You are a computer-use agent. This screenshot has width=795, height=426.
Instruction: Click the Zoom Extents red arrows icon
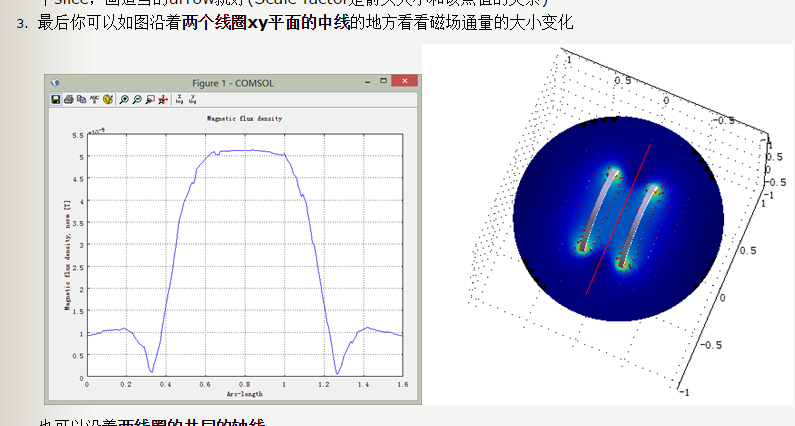[x=163, y=99]
